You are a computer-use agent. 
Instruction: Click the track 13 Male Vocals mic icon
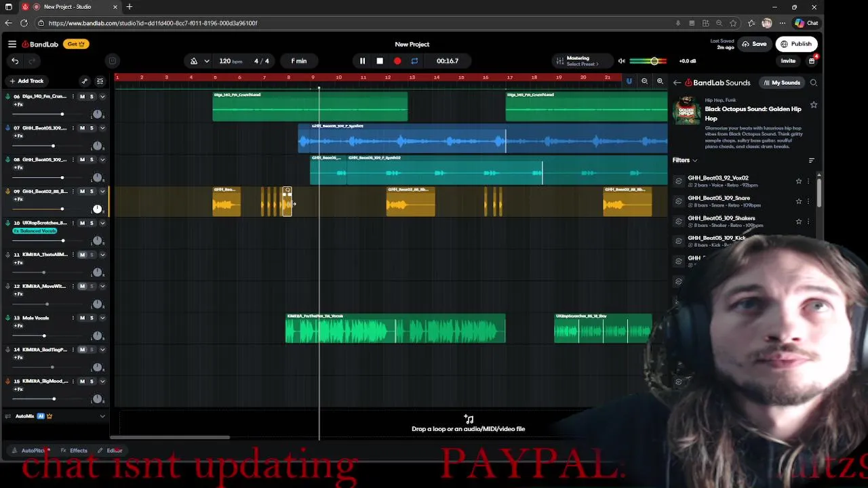(7, 318)
